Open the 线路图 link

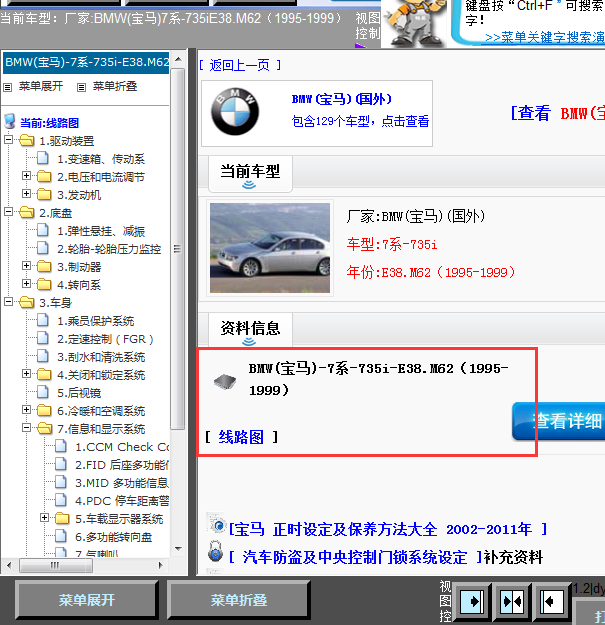(x=241, y=437)
